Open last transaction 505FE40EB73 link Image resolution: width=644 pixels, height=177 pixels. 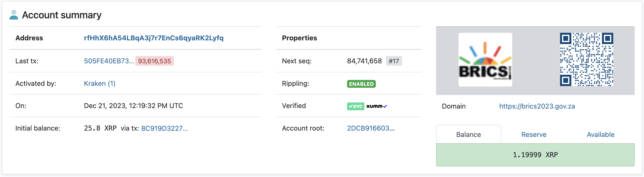point(109,61)
